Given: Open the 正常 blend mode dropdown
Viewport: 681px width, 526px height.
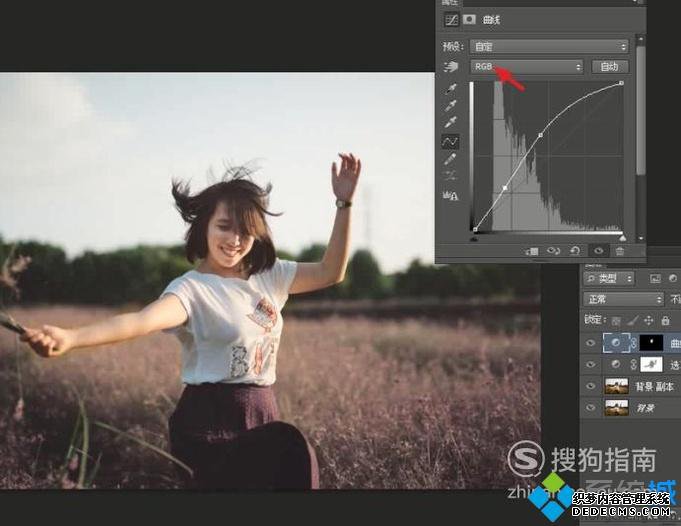Looking at the screenshot, I should [x=624, y=299].
